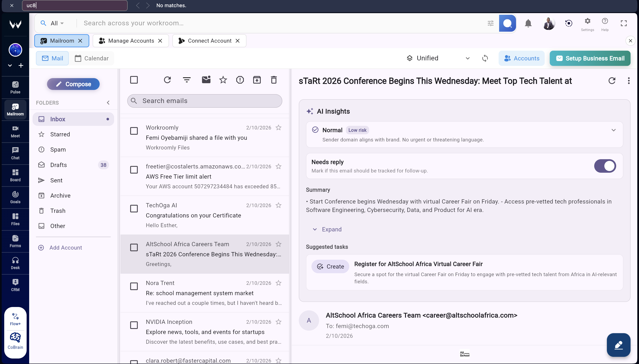Delete emails with the trash icon

point(274,80)
